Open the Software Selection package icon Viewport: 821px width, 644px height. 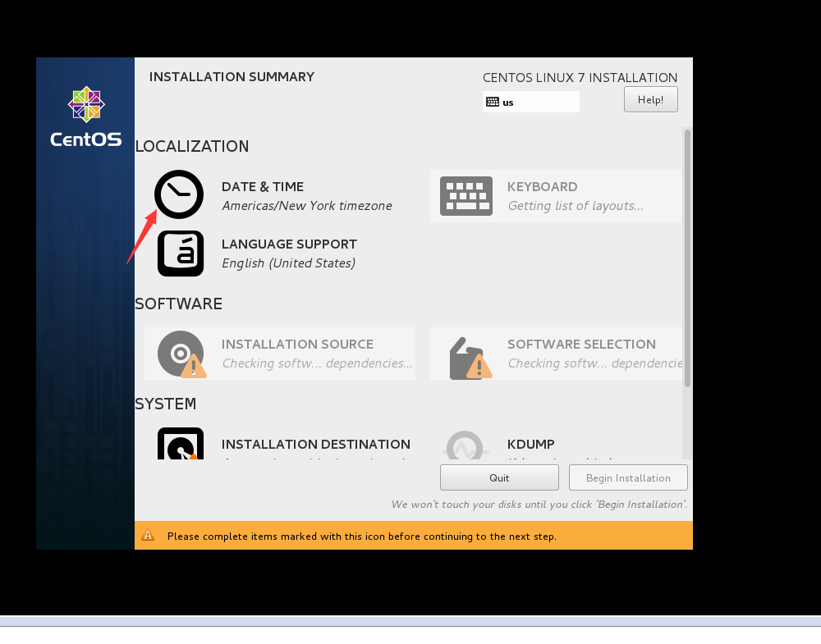(x=470, y=359)
